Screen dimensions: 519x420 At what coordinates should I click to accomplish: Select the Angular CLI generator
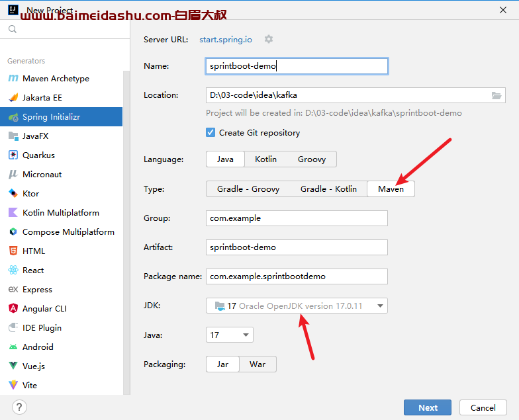tap(61, 308)
